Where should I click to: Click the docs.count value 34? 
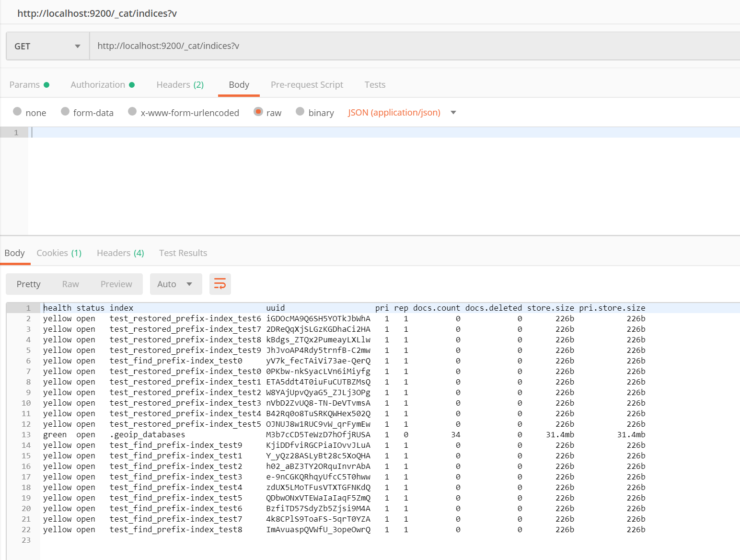tap(455, 434)
